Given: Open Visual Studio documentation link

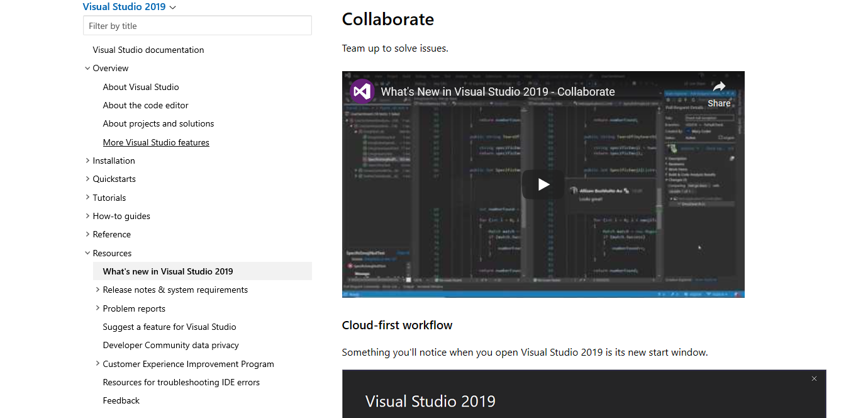Looking at the screenshot, I should [x=148, y=50].
